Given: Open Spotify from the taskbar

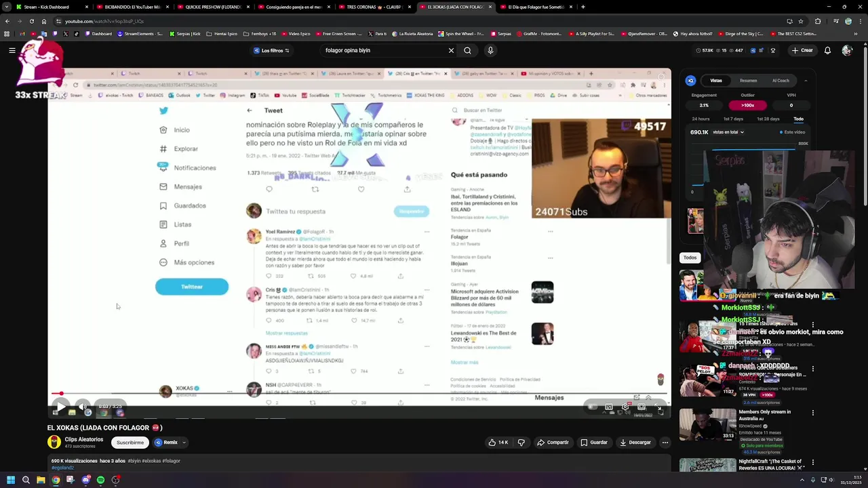Looking at the screenshot, I should (x=100, y=480).
